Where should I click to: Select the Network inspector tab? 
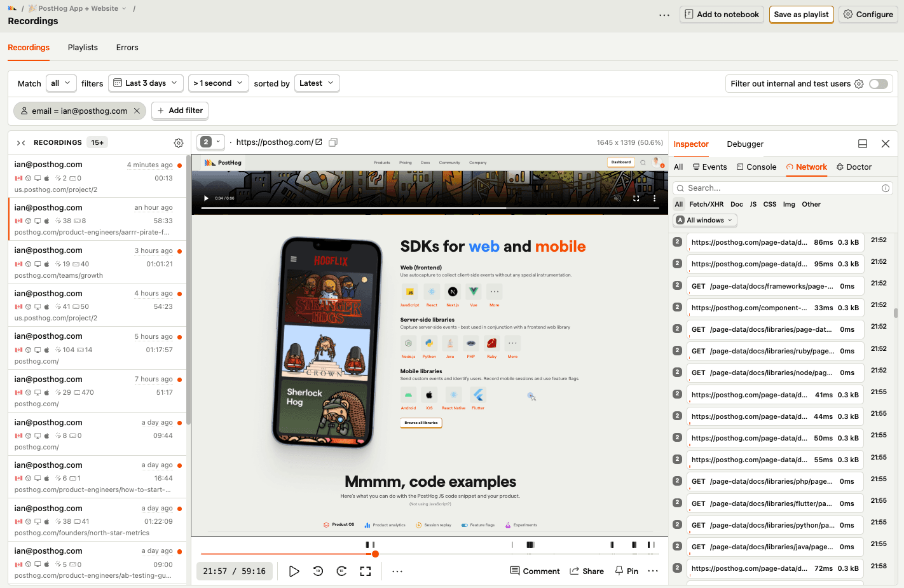point(807,167)
